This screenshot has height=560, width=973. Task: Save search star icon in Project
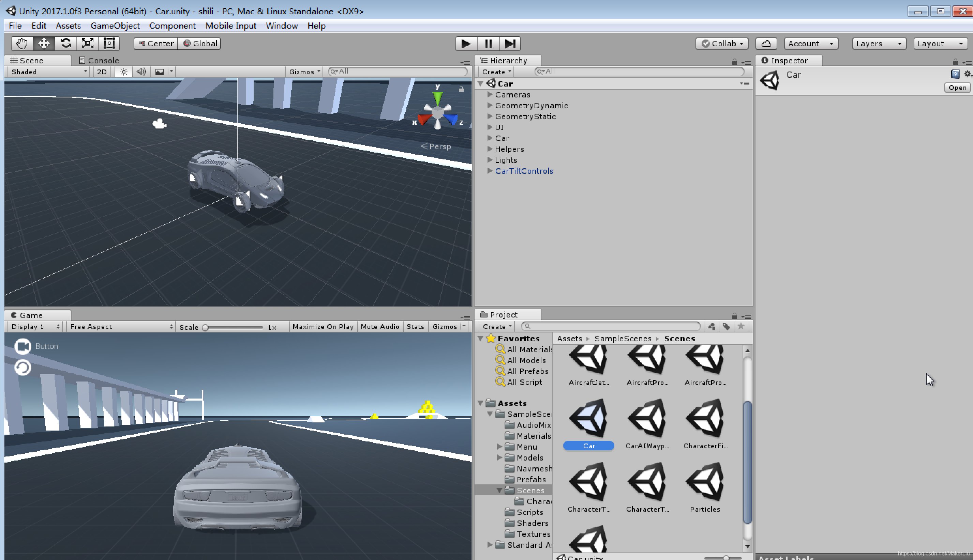click(x=740, y=327)
